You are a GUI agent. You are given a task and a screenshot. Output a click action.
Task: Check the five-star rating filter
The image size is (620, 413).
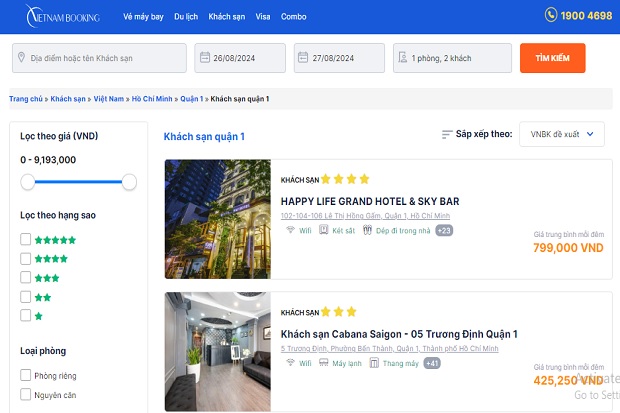pos(25,239)
